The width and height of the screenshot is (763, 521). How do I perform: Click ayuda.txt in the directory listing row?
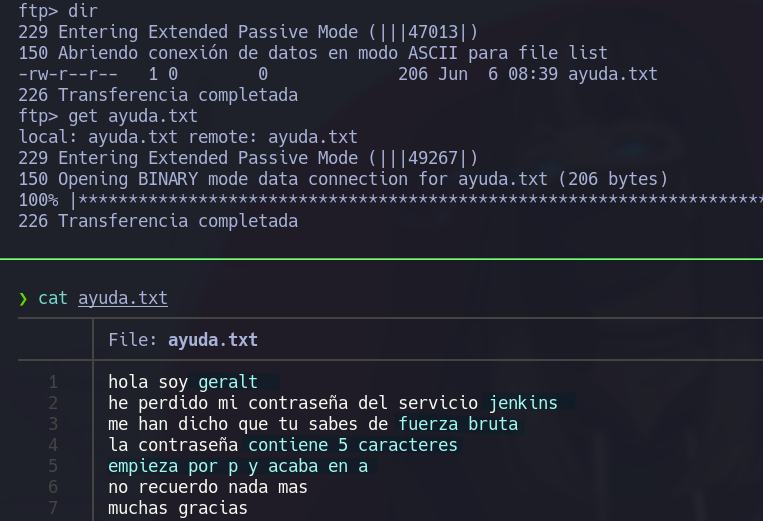pos(613,74)
